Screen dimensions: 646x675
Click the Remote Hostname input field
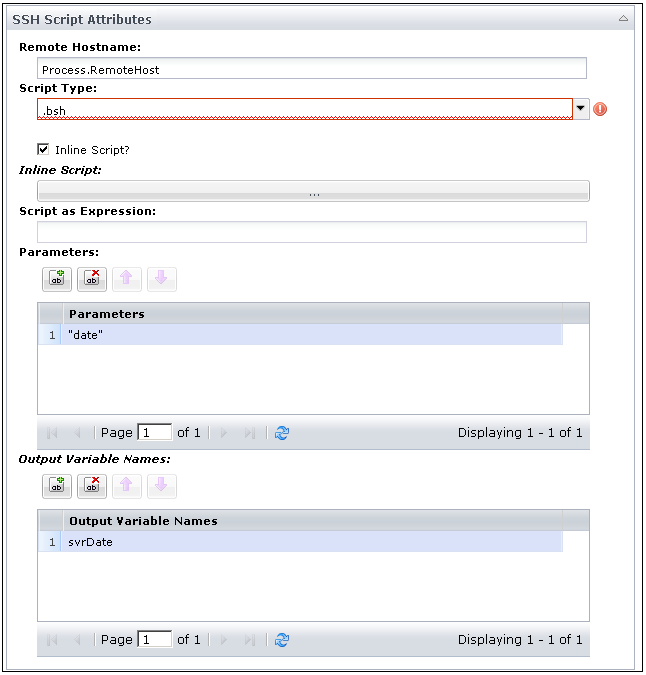312,70
